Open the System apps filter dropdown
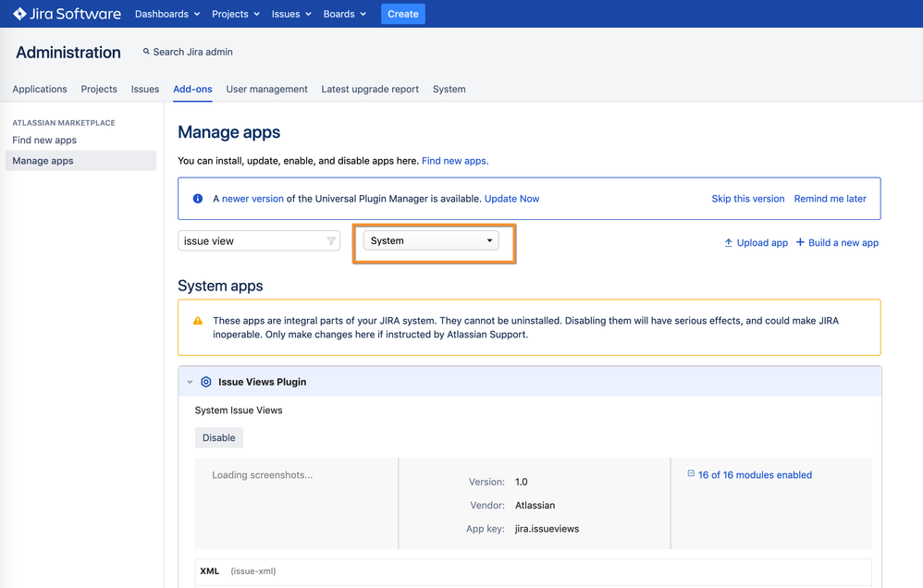Screen dimensions: 923x588 click(x=431, y=240)
